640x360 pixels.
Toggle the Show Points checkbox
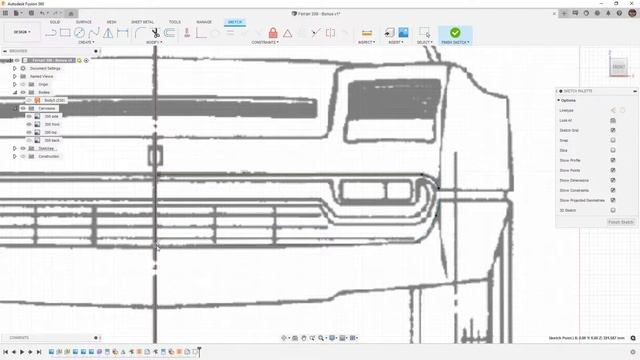tap(613, 170)
